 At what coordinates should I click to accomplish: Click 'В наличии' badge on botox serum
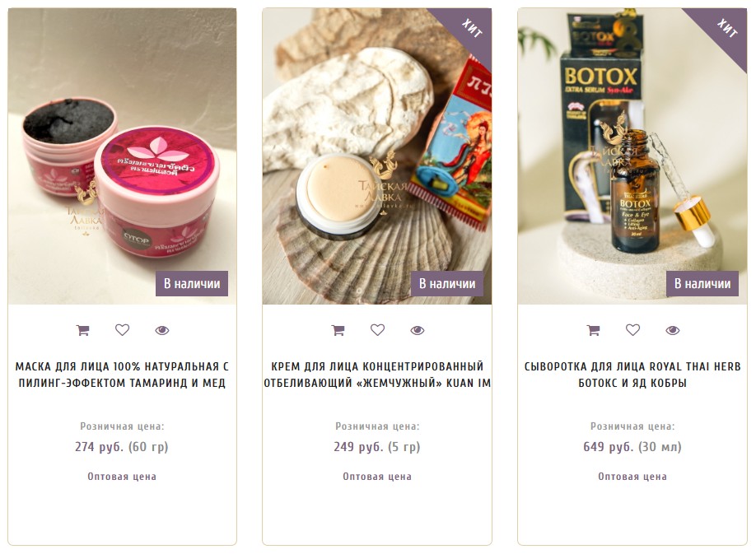pyautogui.click(x=702, y=284)
